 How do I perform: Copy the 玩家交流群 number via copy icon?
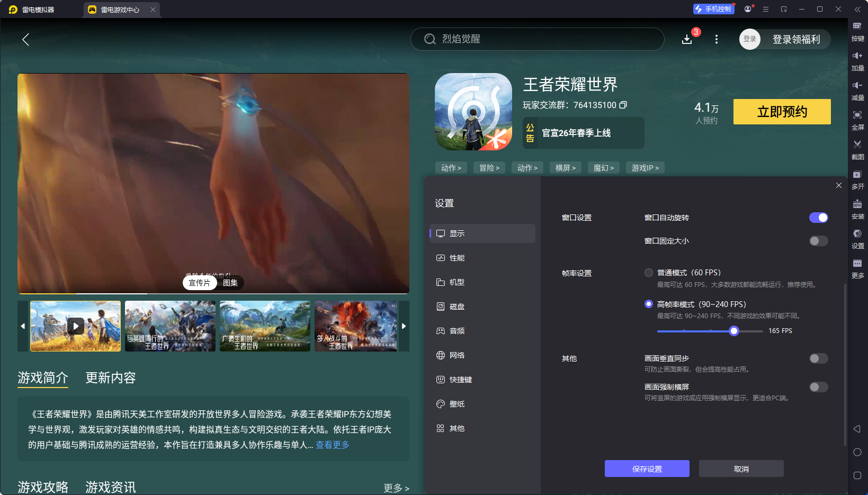point(624,105)
